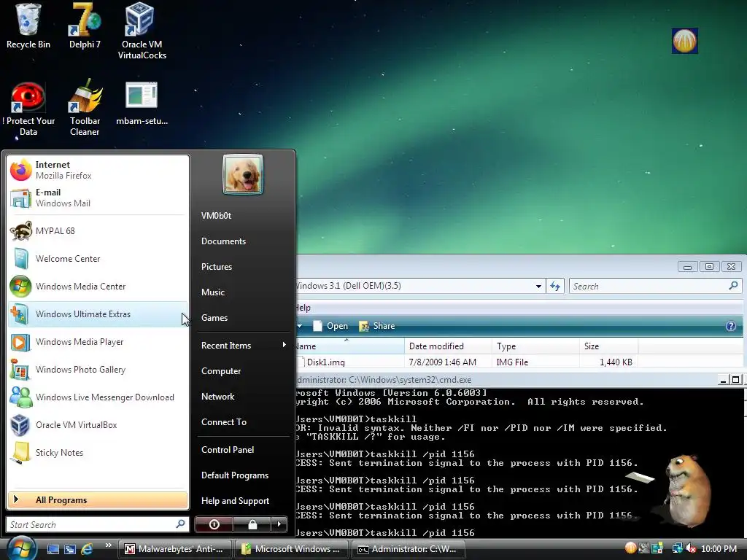
Task: Open Windows Live Messenger Download
Action: tap(98, 397)
